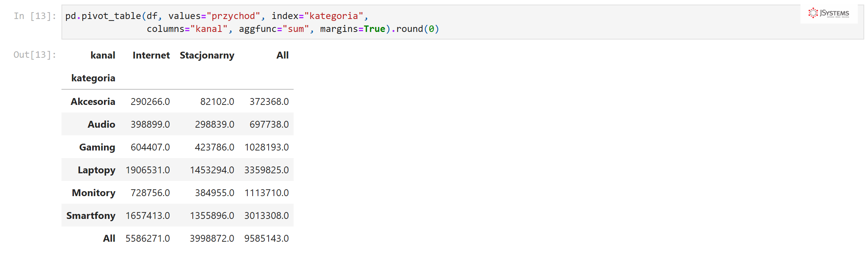Viewport: 868px width, 263px height.
Task: Click the Audio row label
Action: click(x=101, y=124)
